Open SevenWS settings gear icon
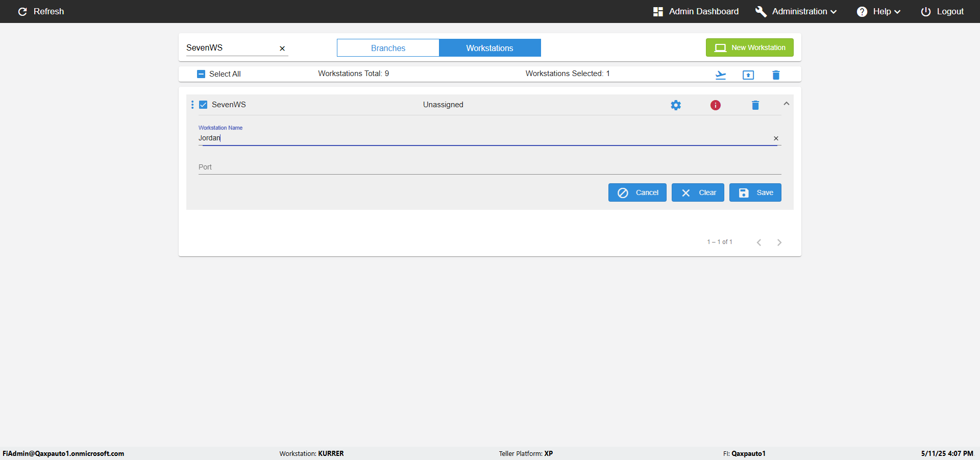Viewport: 980px width, 460px height. coord(676,105)
